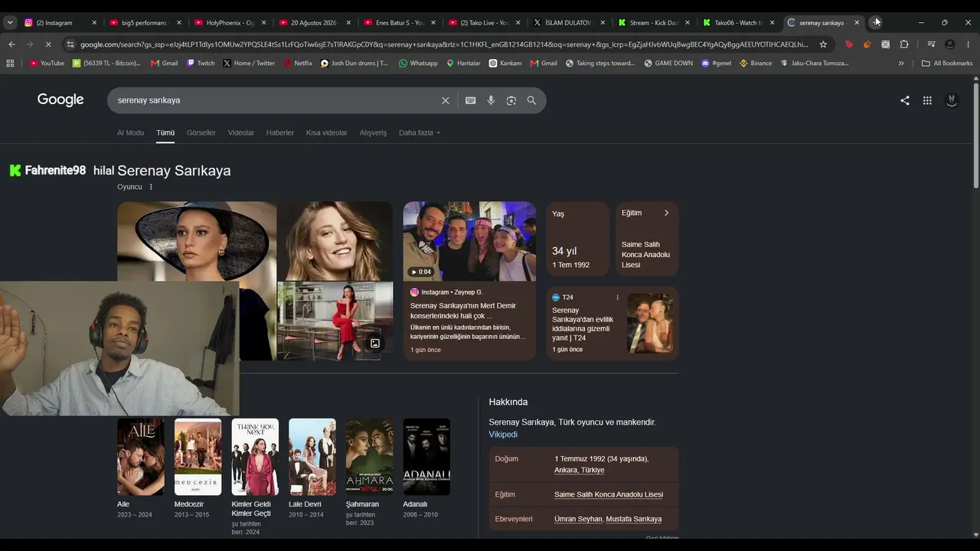
Task: Share this search result page
Action: pos(905,100)
